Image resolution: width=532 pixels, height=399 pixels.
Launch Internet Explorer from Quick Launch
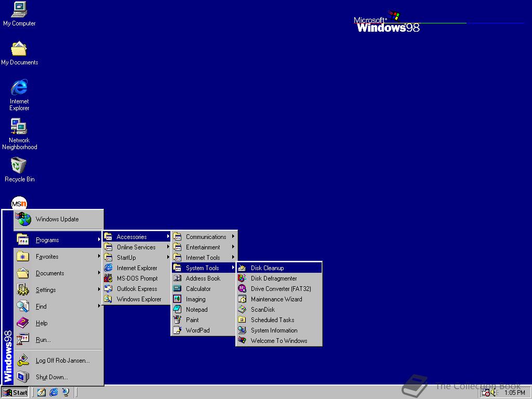point(54,392)
